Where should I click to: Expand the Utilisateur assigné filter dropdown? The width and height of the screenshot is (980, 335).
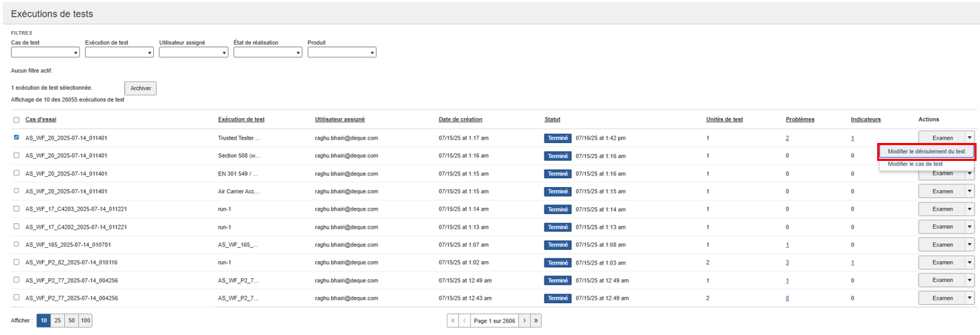pos(193,52)
